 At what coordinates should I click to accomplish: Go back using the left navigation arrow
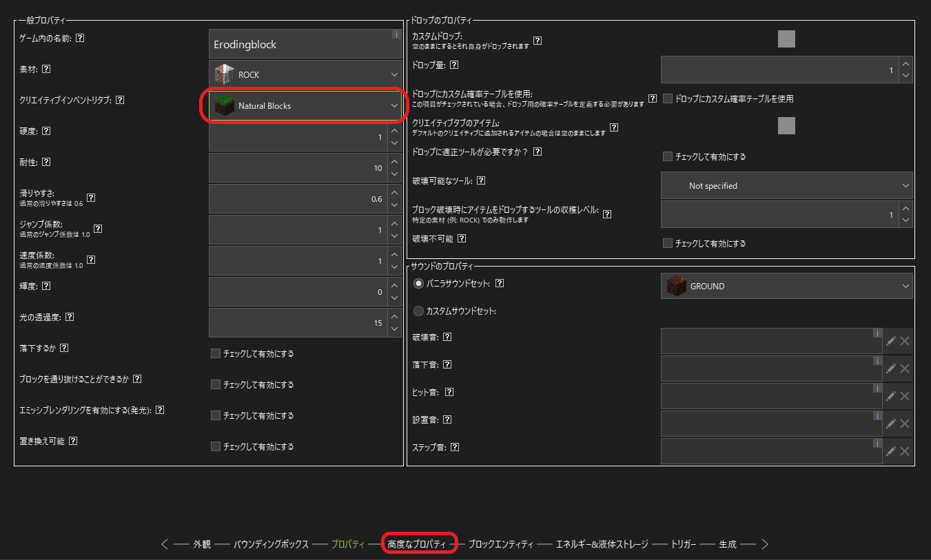tap(164, 543)
